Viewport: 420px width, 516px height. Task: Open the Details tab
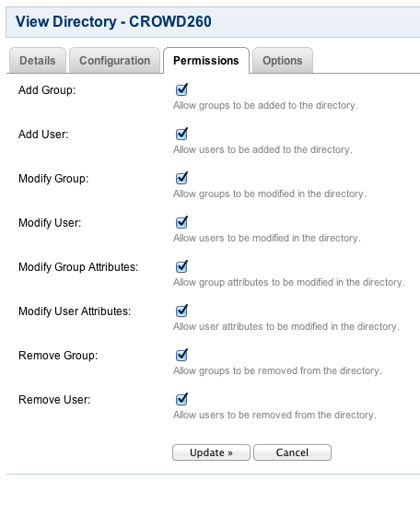[x=38, y=61]
